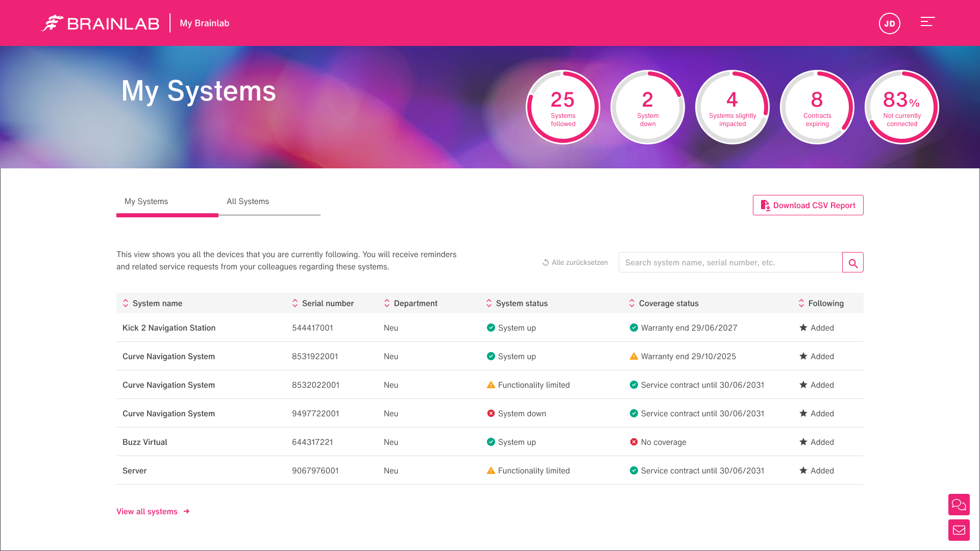Open the JD user avatar menu
Viewport: 980px width, 551px height.
pos(889,23)
